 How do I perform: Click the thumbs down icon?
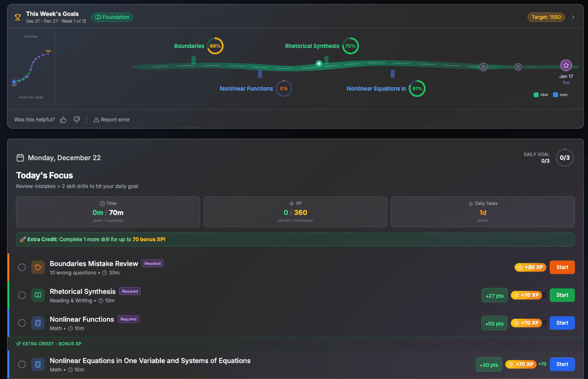[x=76, y=120]
